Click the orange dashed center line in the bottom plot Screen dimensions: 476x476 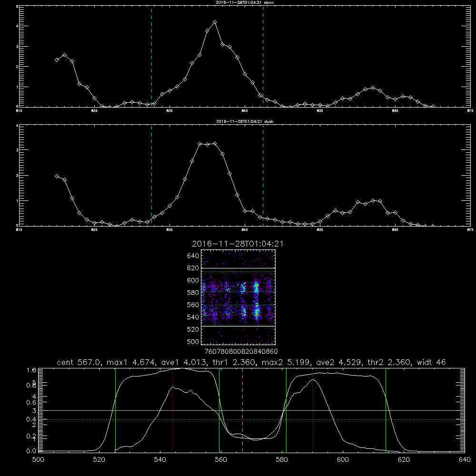coord(242,410)
